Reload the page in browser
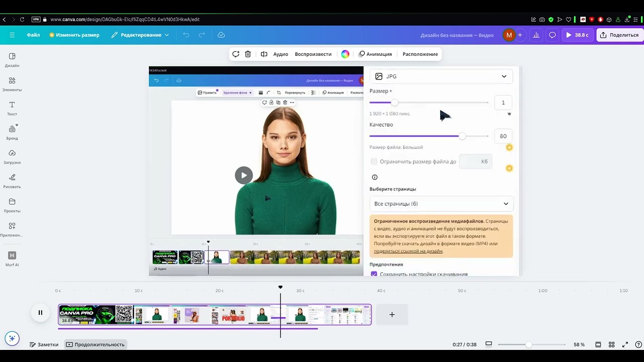 pos(22,20)
